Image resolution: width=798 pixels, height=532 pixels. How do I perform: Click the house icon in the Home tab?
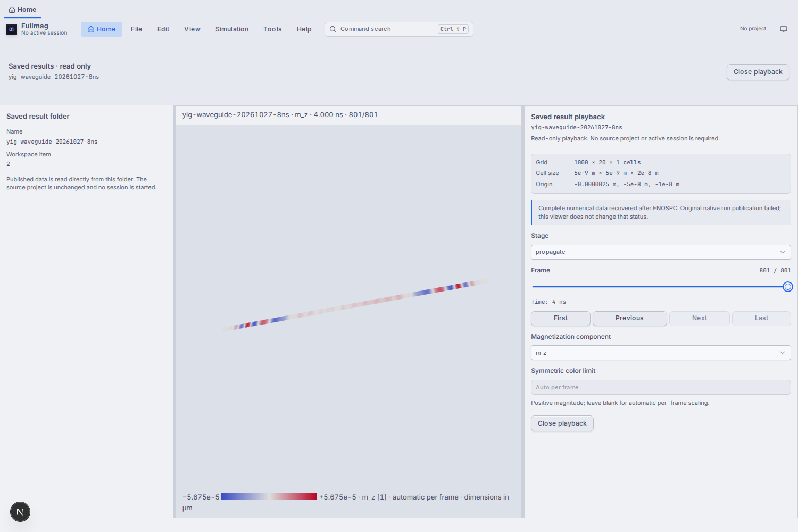point(12,10)
